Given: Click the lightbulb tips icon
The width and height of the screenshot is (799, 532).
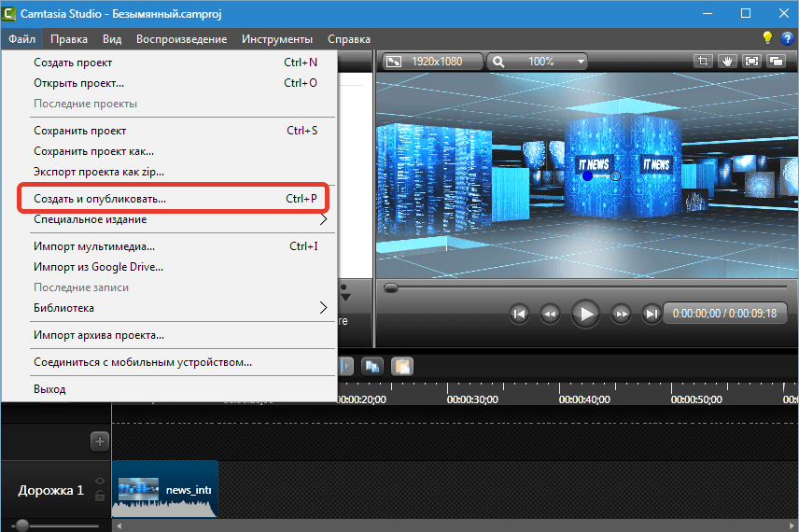Looking at the screenshot, I should (767, 38).
